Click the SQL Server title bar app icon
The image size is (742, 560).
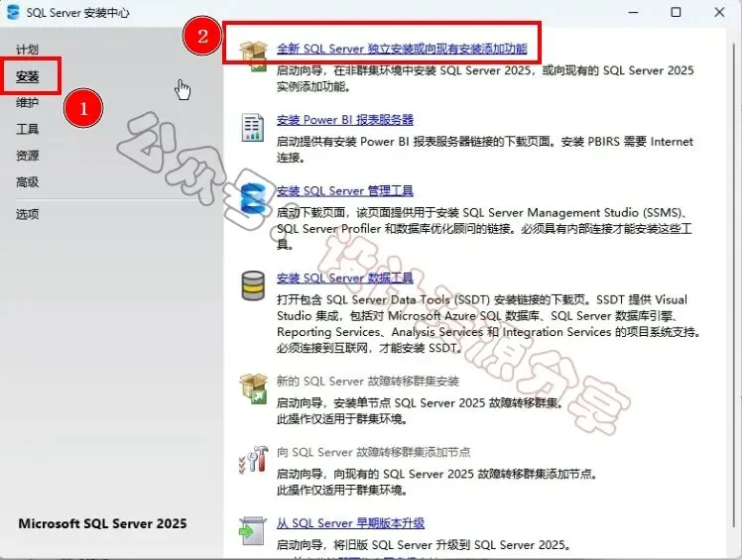click(x=13, y=12)
